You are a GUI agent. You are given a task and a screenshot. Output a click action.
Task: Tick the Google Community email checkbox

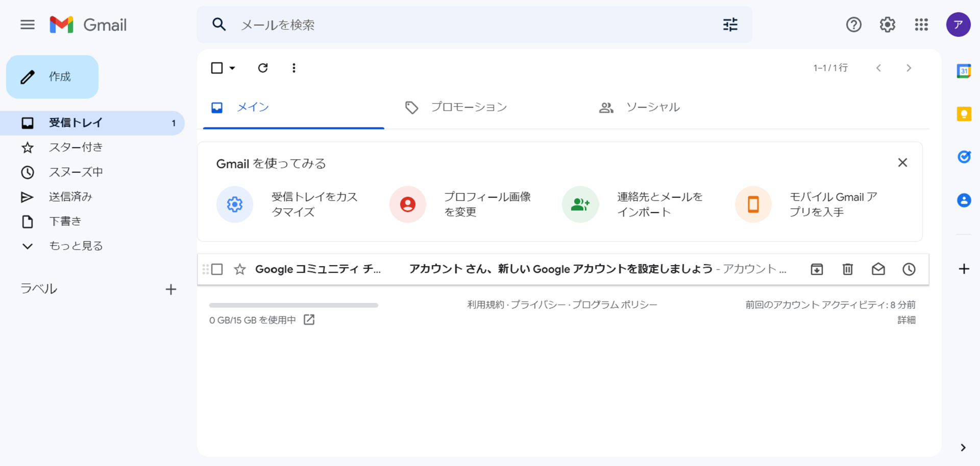tap(217, 269)
